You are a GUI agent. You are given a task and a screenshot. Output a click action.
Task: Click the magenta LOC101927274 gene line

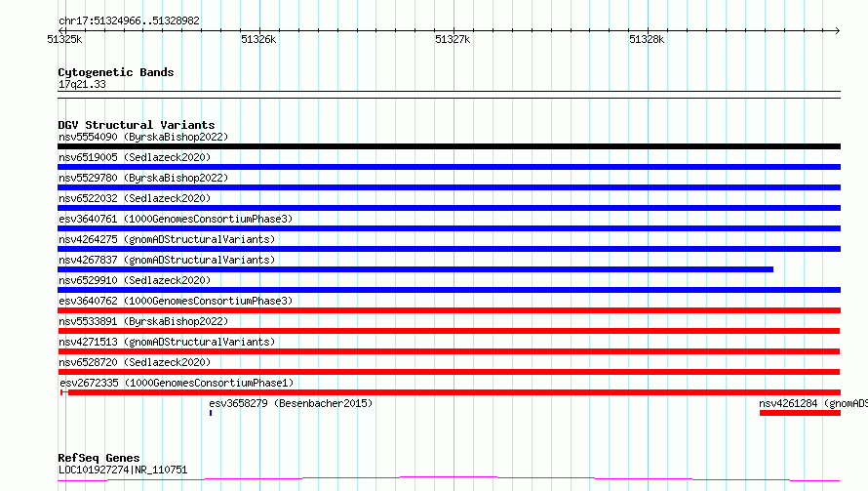(x=449, y=479)
